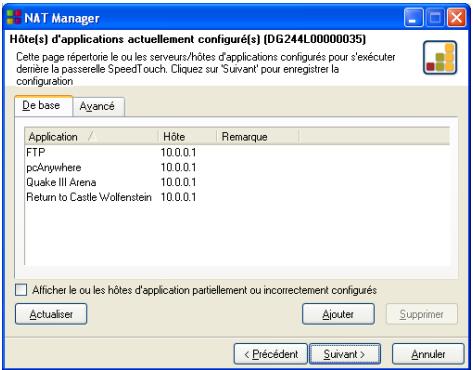Sort by the Application column header
The width and height of the screenshot is (473, 370).
coord(91,136)
